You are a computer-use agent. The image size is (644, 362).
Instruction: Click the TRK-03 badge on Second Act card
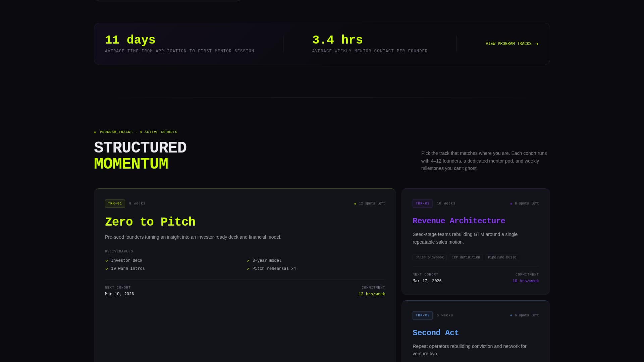click(422, 315)
